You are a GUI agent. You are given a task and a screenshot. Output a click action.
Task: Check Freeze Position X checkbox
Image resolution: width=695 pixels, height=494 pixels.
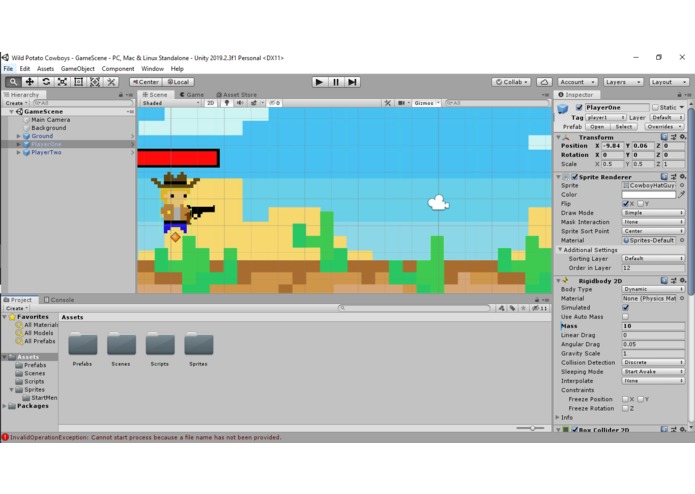click(625, 399)
